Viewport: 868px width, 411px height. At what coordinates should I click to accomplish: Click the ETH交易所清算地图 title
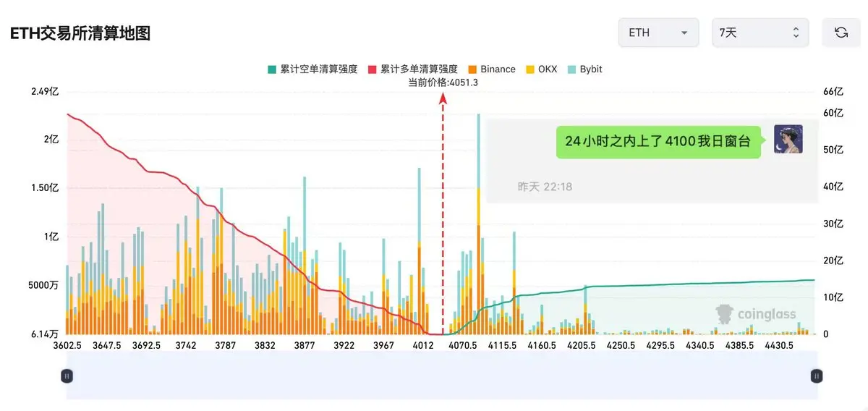80,33
